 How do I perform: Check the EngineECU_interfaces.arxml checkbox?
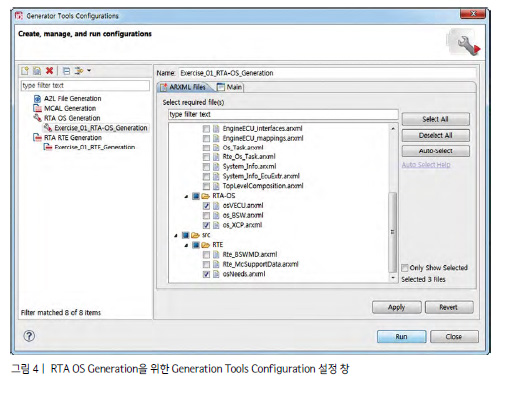pos(206,129)
